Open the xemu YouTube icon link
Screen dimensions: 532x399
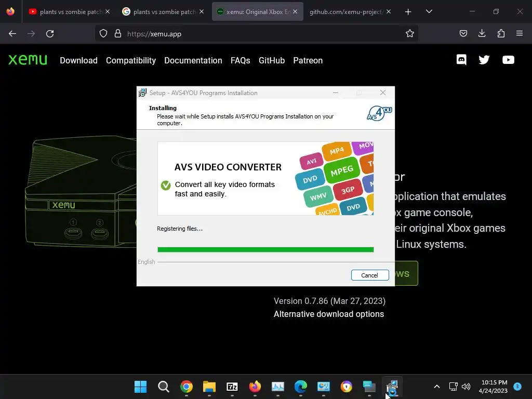point(508,60)
